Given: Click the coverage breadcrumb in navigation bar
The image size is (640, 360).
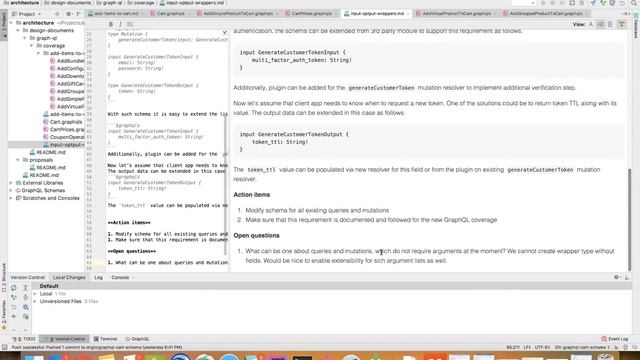Looking at the screenshot, I should point(141,3).
